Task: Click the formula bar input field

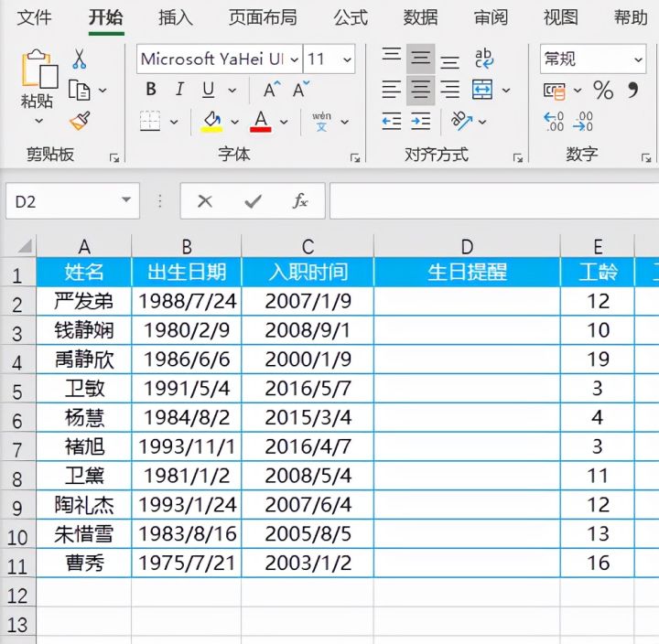Action: pos(494,201)
